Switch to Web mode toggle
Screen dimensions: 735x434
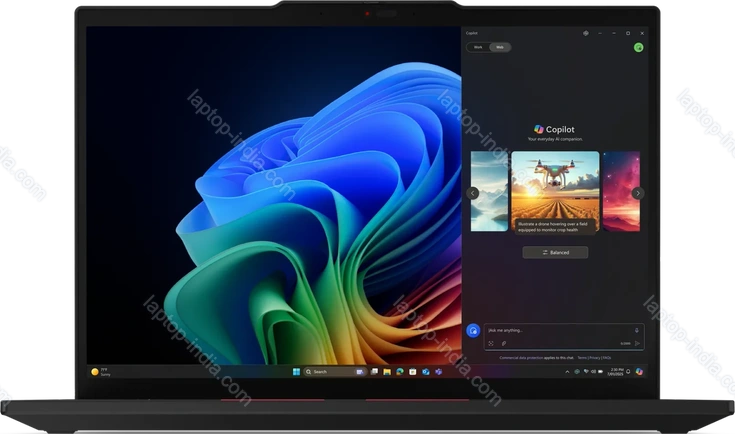(501, 47)
